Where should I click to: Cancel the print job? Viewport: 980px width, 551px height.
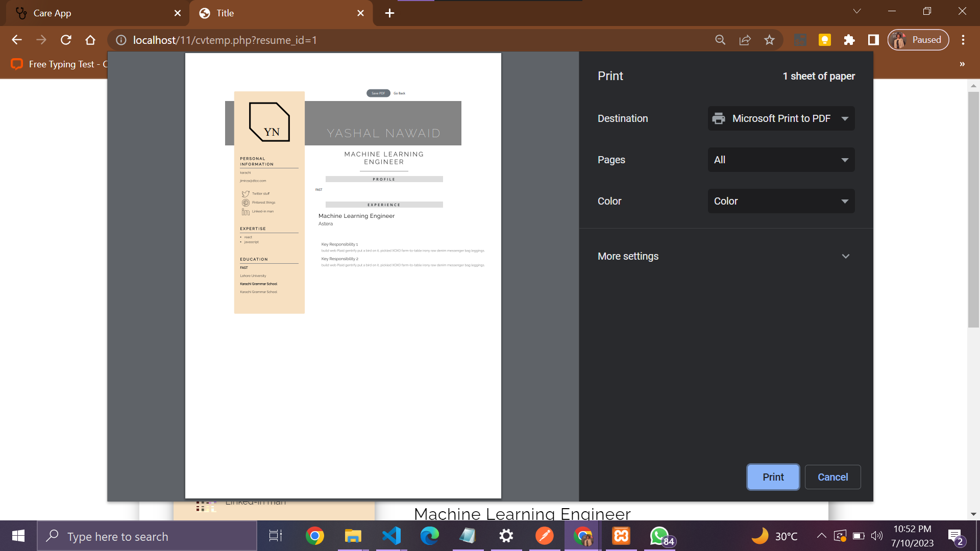(832, 477)
